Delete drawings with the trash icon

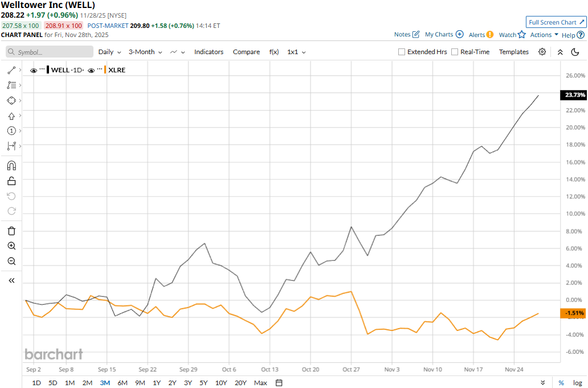(x=11, y=231)
